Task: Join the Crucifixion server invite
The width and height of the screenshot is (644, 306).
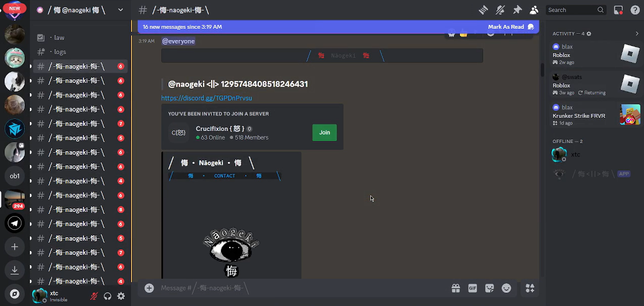Action: tap(324, 133)
